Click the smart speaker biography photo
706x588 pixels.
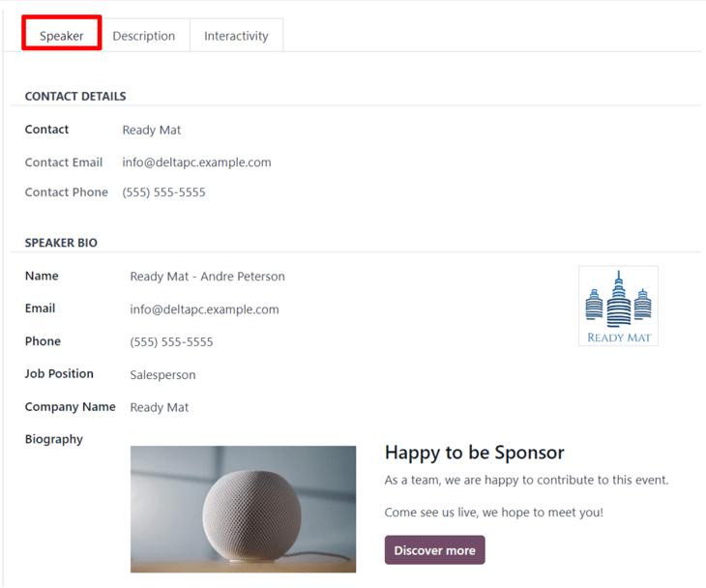(243, 509)
